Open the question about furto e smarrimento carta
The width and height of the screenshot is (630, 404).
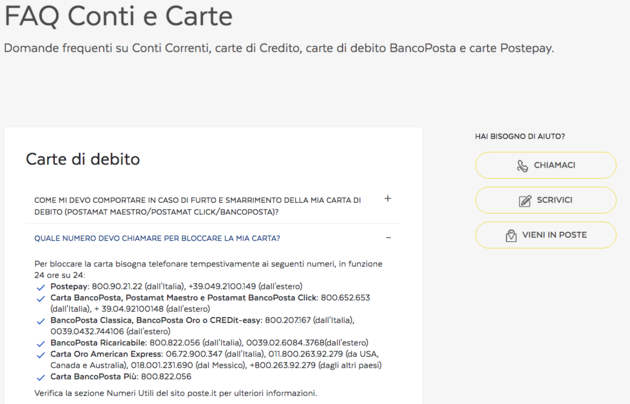point(198,206)
